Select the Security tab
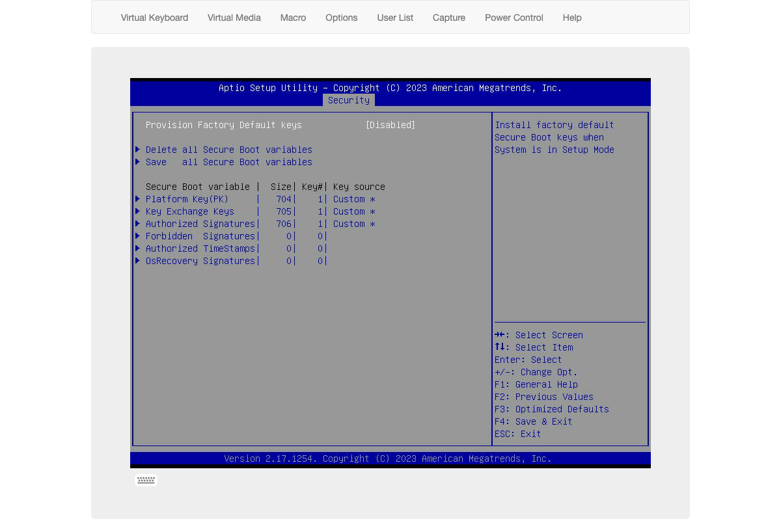This screenshot has height=532, width=781. (349, 100)
